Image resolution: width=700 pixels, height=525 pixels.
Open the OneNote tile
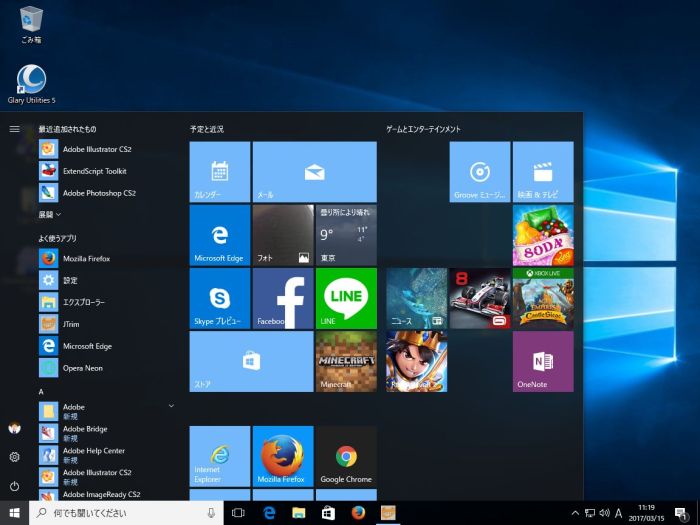click(543, 361)
